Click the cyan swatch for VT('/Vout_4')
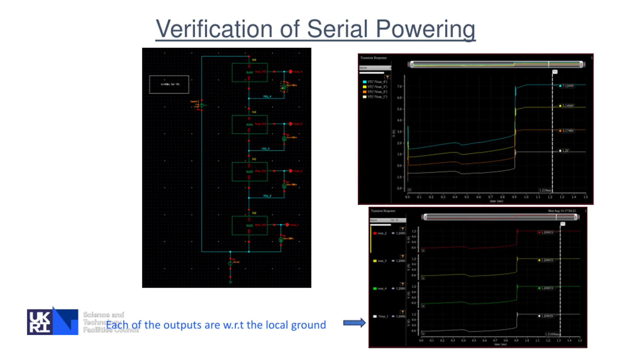This screenshot has width=644, height=362. 364,82
